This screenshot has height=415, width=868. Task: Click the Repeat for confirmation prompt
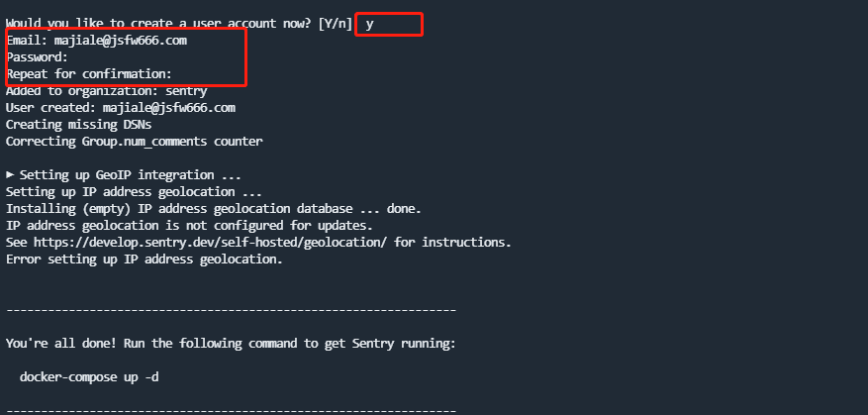89,73
